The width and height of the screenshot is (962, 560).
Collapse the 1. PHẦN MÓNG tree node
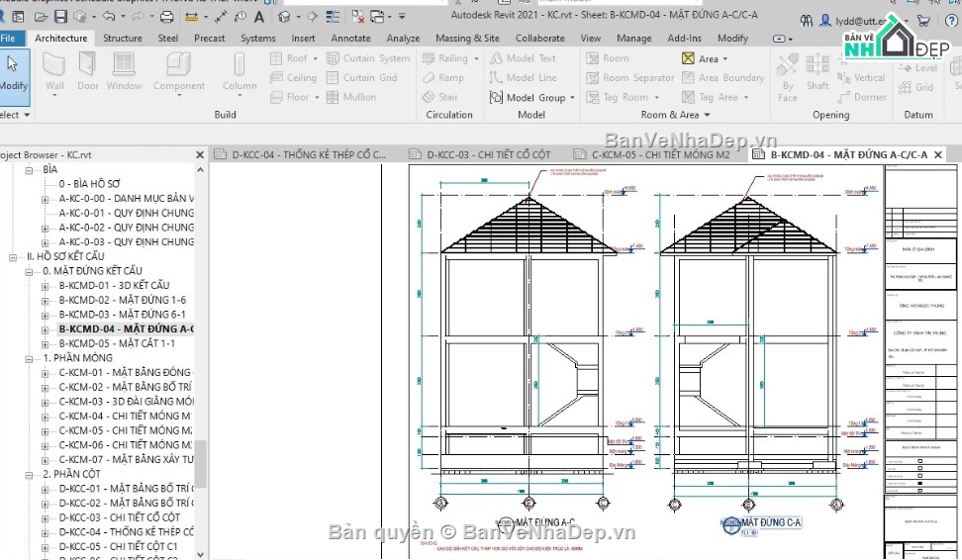pyautogui.click(x=29, y=359)
